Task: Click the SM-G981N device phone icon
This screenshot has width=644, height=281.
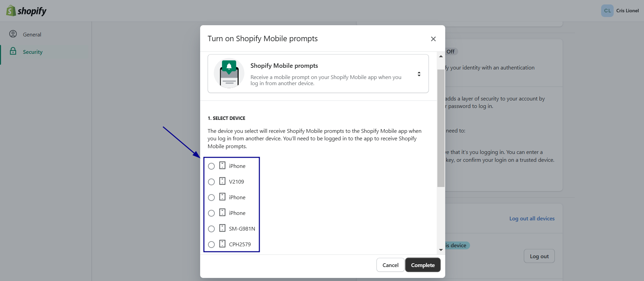Action: tap(222, 228)
